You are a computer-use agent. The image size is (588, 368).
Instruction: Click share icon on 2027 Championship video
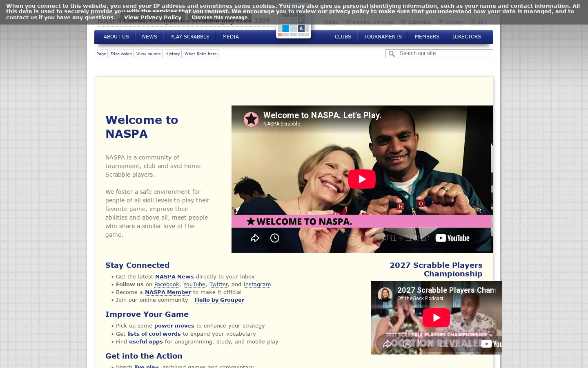(387, 344)
